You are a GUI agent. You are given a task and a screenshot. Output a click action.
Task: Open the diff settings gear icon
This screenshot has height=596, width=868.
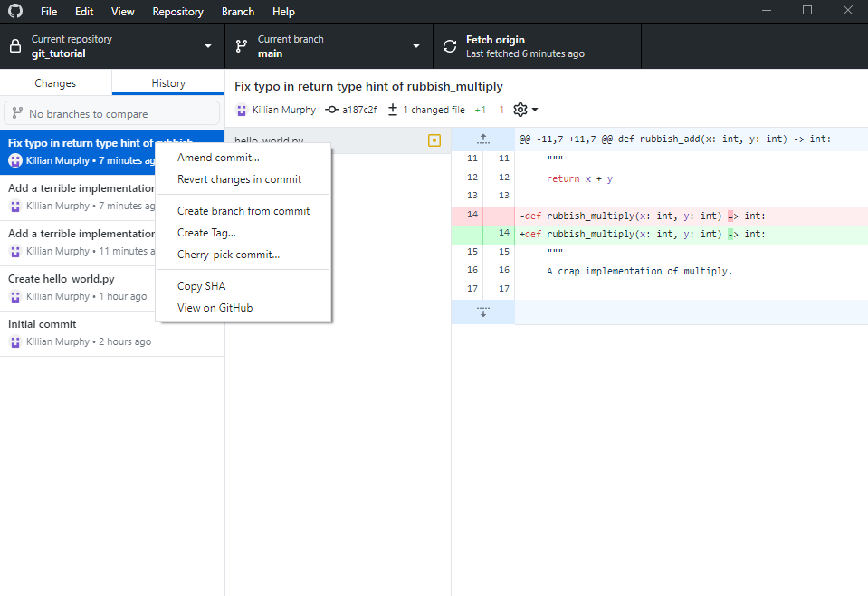point(520,110)
